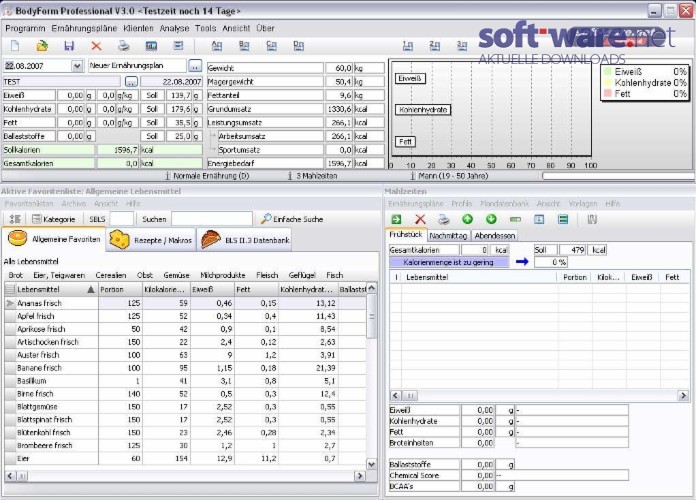The image size is (696, 500).
Task: Click the view 2 toolbar icon
Action: 435,45
